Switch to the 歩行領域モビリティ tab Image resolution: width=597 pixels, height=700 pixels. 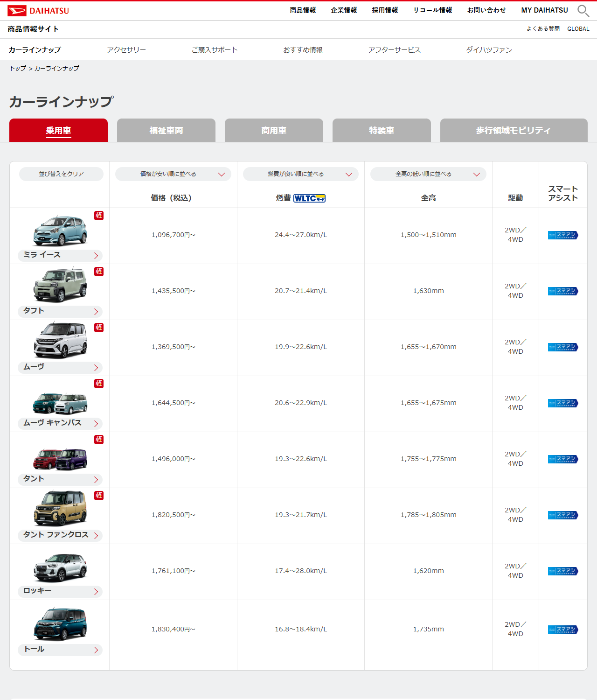click(x=514, y=130)
